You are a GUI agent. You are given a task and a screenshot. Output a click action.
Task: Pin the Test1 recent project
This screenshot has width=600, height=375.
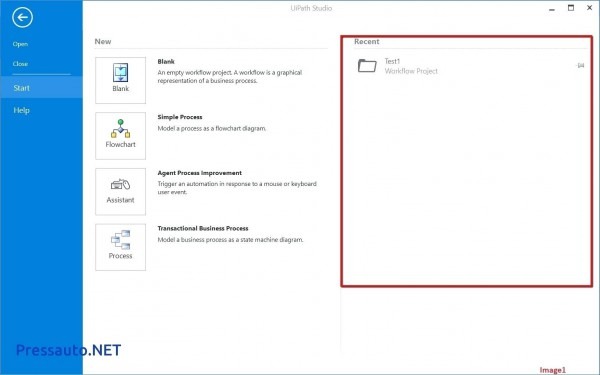pos(580,65)
